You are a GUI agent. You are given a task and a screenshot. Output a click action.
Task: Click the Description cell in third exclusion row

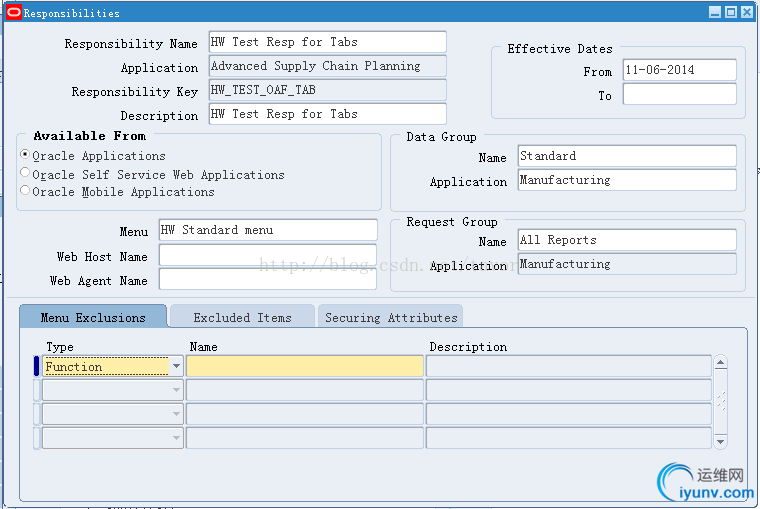coord(569,414)
